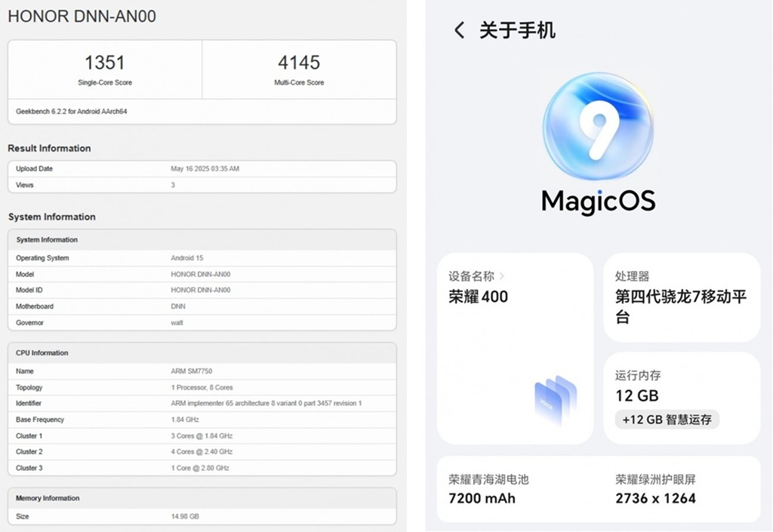This screenshot has height=532, width=773.
Task: Select upload date May 16 2025 03:35 AM
Action: pos(205,168)
